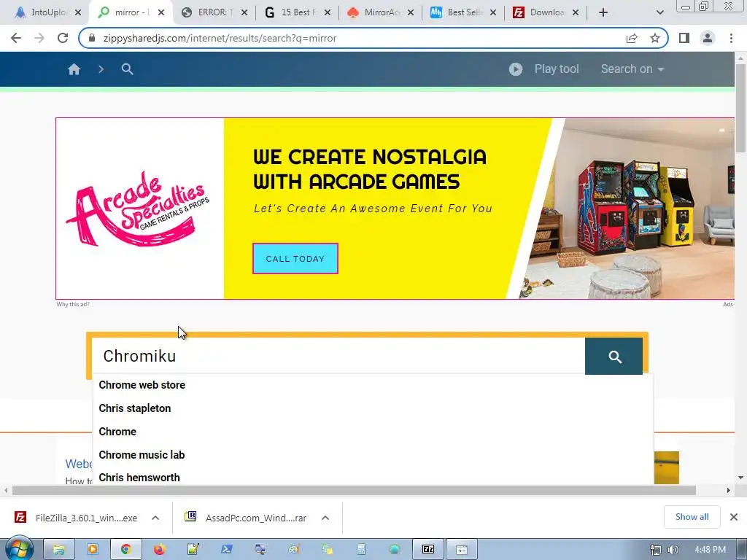The width and height of the screenshot is (747, 560).
Task: Open a new browser tab
Action: (x=603, y=12)
